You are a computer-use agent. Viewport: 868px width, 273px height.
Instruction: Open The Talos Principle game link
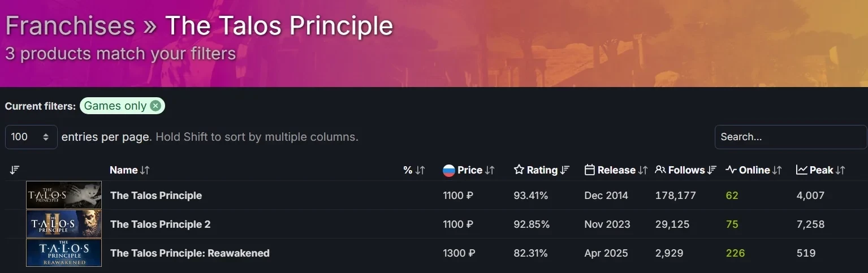[x=156, y=196]
